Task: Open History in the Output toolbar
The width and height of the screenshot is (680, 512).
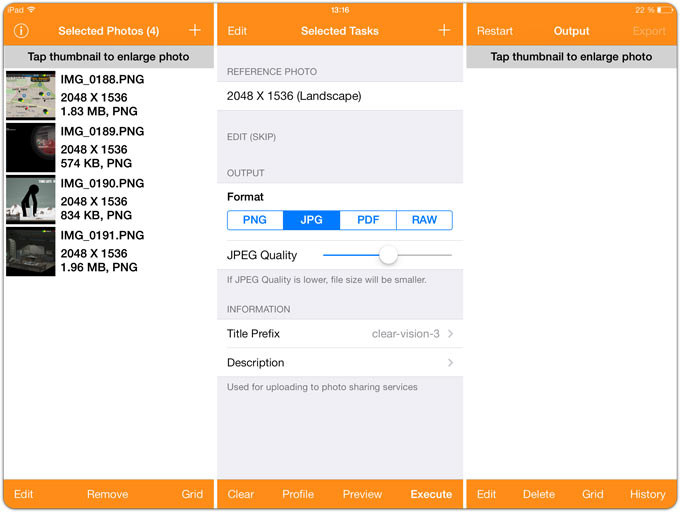Action: [647, 494]
